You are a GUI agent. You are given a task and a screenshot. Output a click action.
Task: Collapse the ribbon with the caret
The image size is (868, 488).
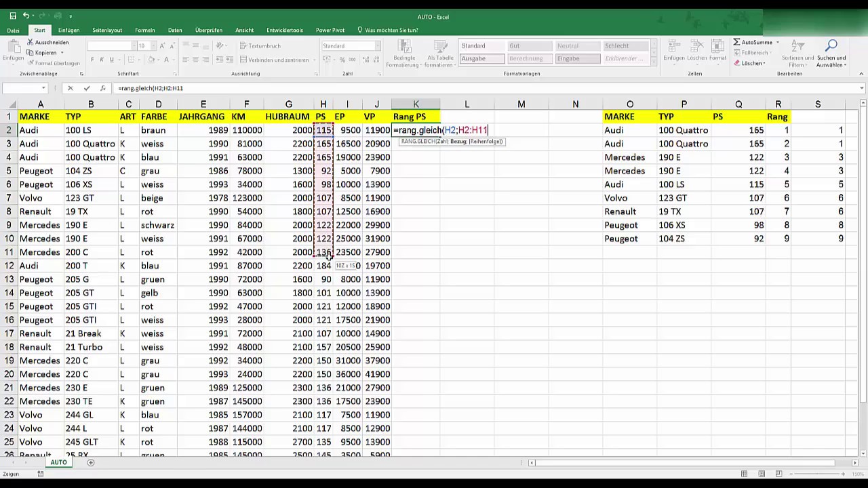pos(861,73)
